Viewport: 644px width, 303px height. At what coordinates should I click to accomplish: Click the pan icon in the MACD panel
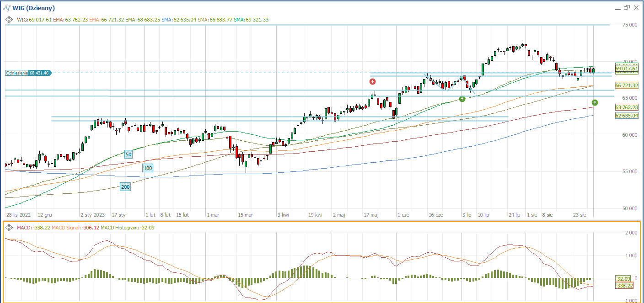(x=9, y=228)
